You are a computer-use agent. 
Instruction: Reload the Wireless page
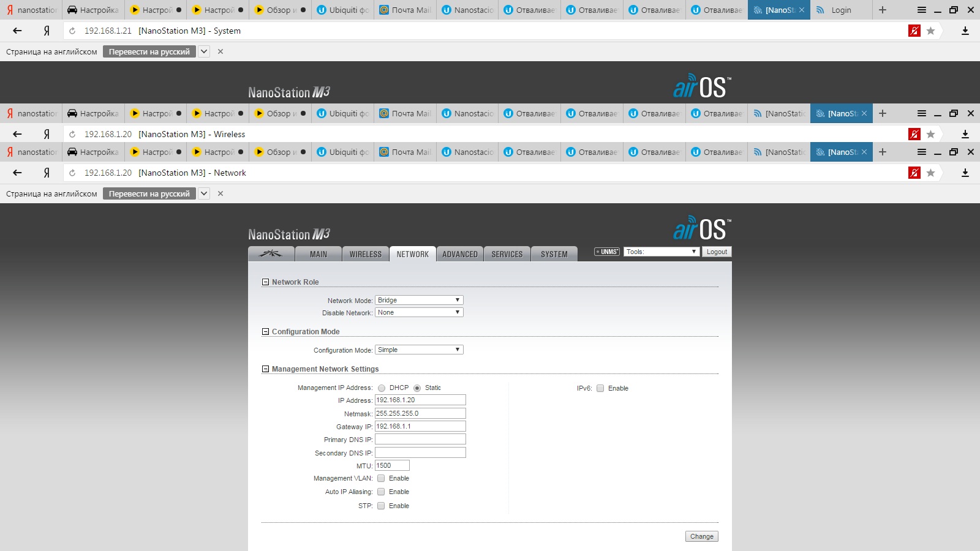click(x=72, y=134)
